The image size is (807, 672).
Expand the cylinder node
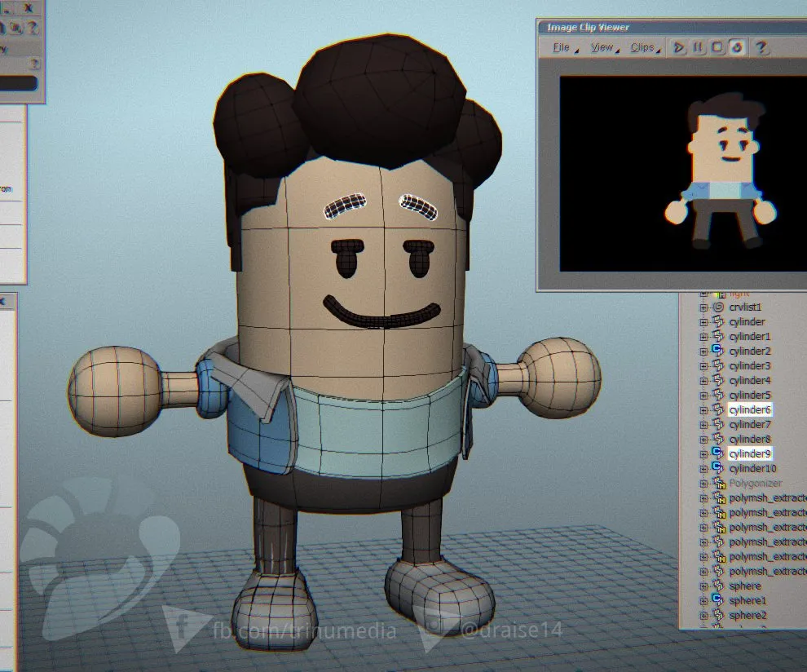(704, 322)
